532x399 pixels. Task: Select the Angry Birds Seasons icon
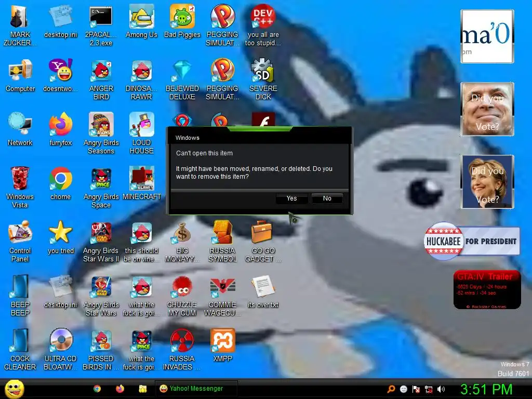pyautogui.click(x=101, y=134)
